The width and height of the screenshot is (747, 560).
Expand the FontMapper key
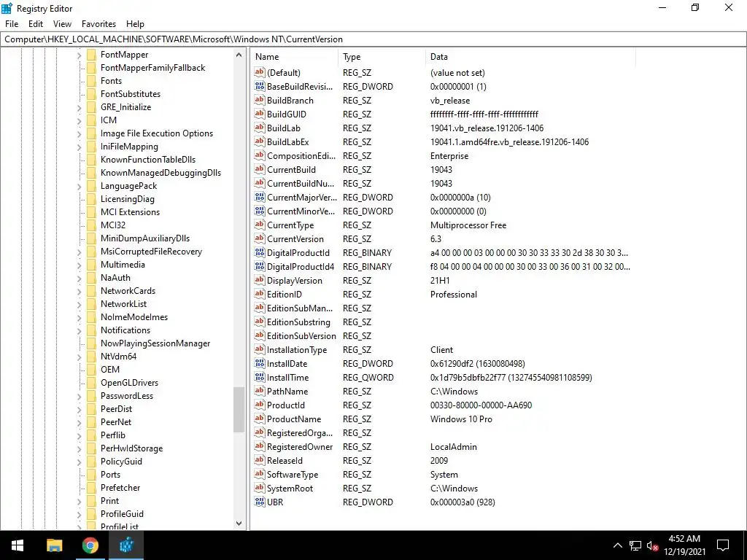click(79, 55)
